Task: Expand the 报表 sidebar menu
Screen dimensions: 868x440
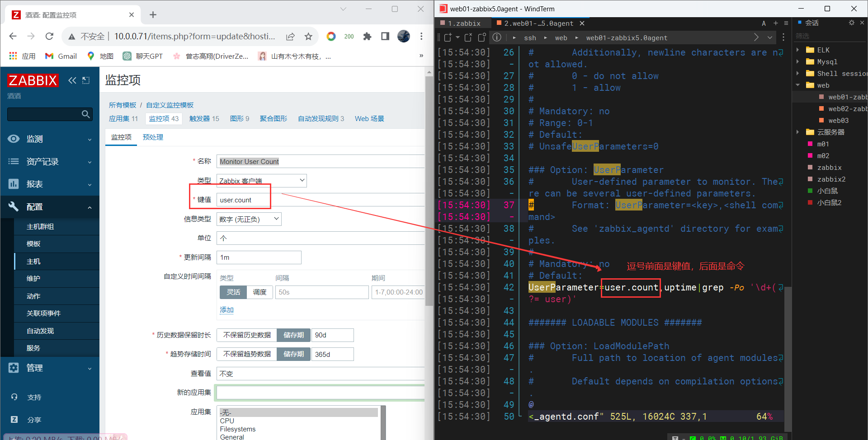Action: point(50,184)
